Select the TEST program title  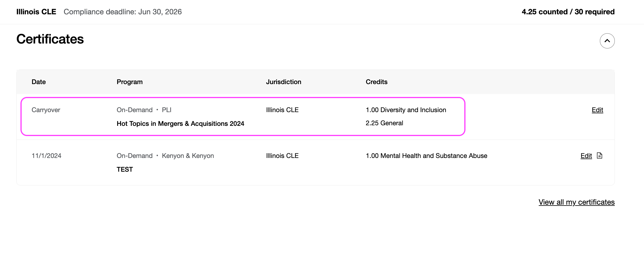125,170
